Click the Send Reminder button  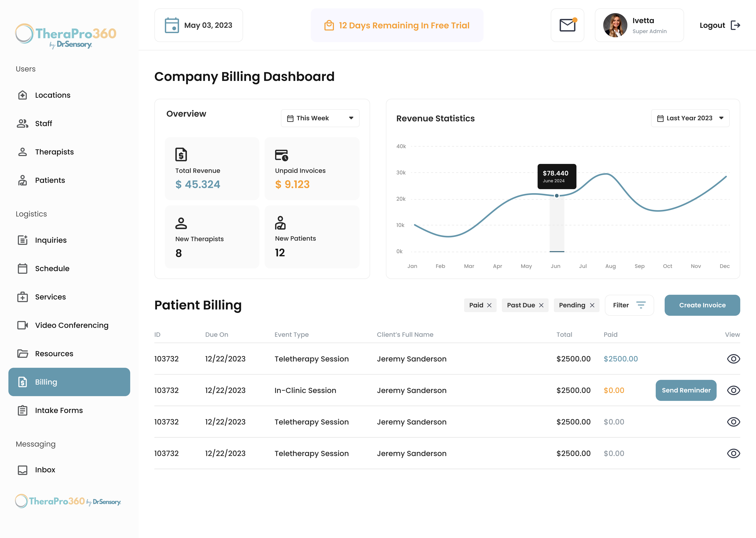(686, 390)
